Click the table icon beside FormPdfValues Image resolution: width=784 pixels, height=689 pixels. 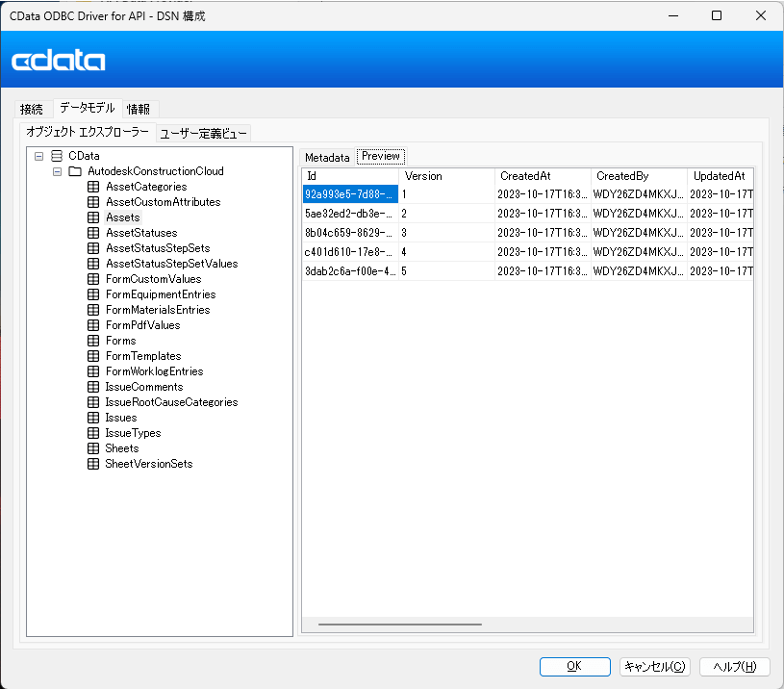pos(93,325)
